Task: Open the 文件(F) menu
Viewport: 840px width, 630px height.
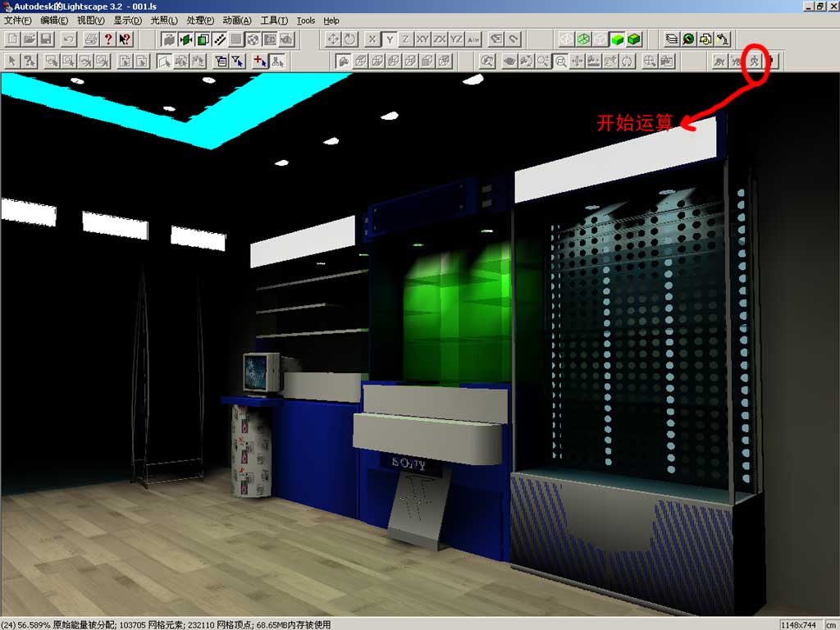Action: pos(18,21)
